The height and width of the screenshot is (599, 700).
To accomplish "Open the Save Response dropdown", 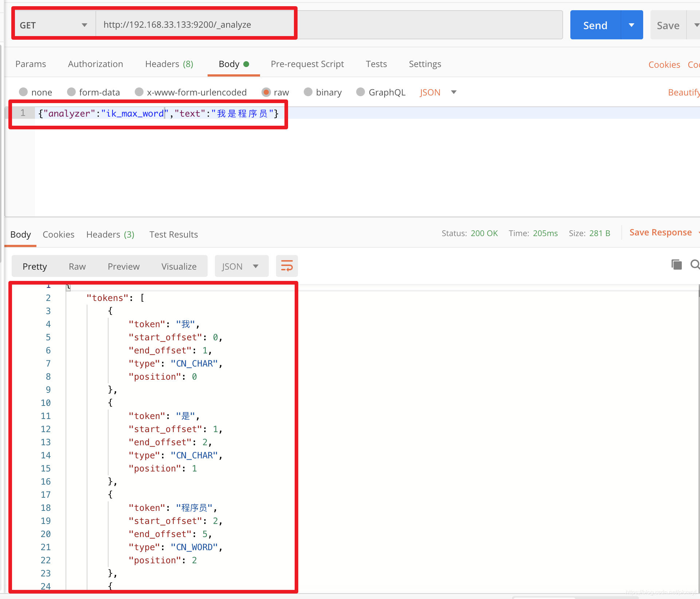I will click(x=698, y=232).
